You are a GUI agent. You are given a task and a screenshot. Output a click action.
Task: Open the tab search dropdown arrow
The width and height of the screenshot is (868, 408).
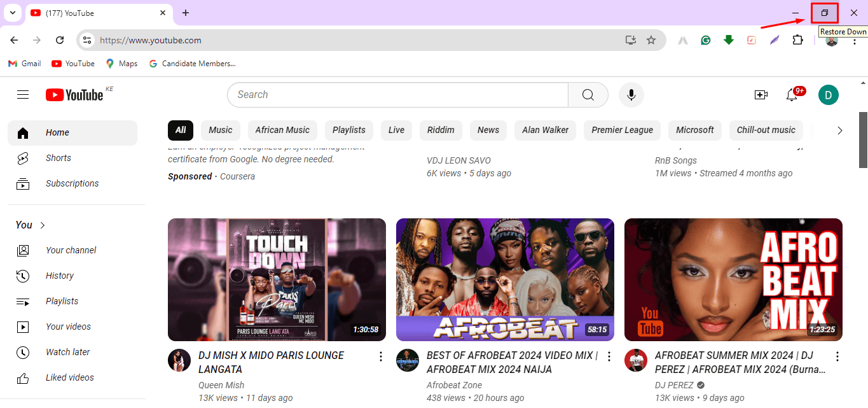(x=13, y=13)
